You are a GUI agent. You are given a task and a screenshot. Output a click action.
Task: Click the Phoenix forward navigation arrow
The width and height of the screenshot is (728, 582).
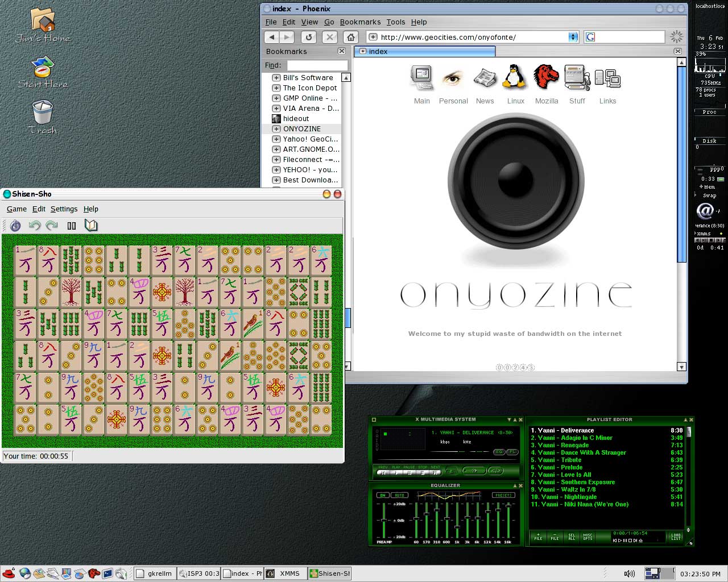[287, 37]
